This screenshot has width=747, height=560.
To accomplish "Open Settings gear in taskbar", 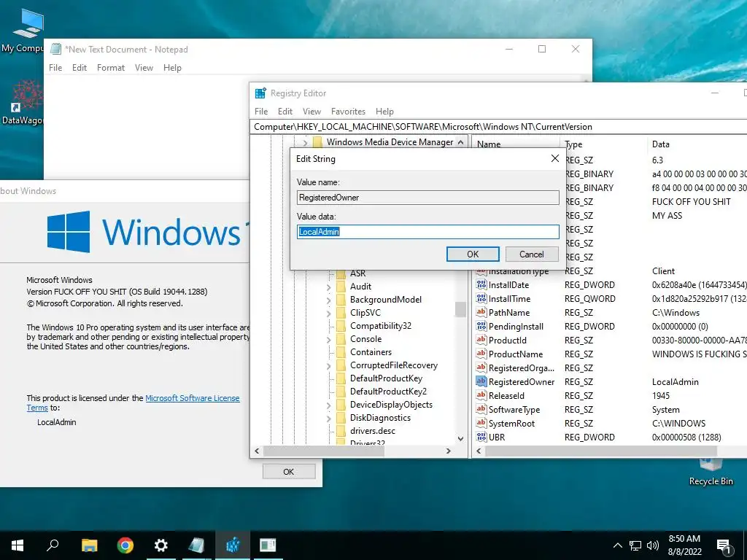I will point(161,545).
